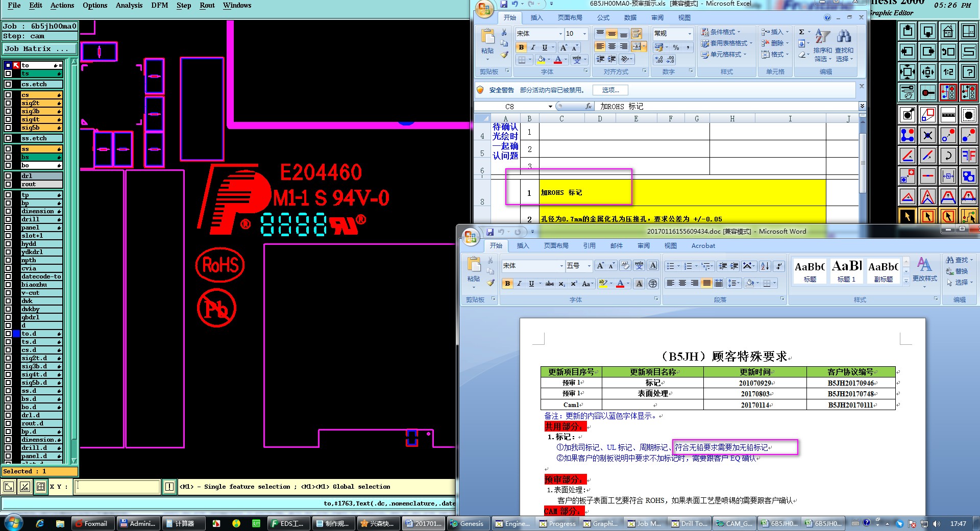
Task: Toggle visibility box of the v-cut layer
Action: 8,293
